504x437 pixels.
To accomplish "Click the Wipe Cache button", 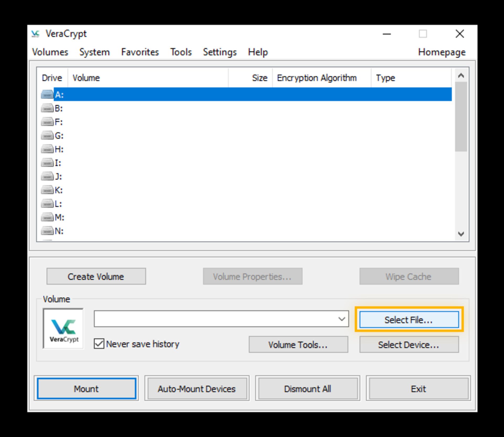I will pos(409,276).
